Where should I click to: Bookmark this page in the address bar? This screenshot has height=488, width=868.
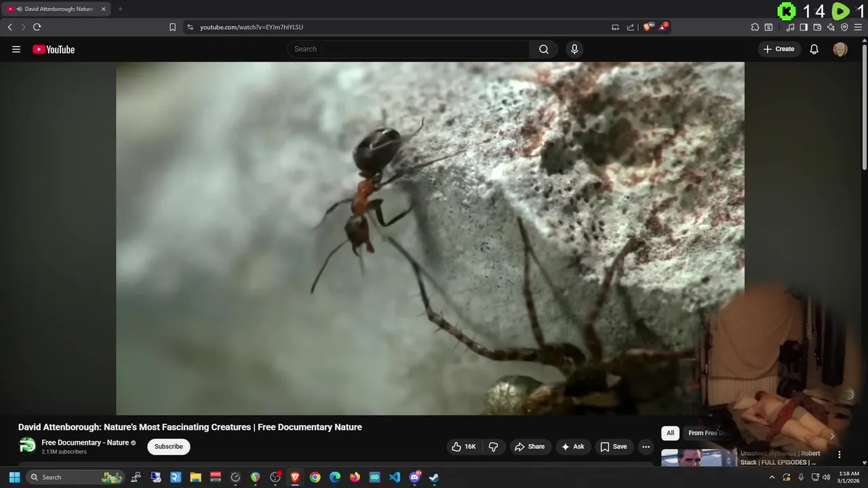(x=172, y=27)
